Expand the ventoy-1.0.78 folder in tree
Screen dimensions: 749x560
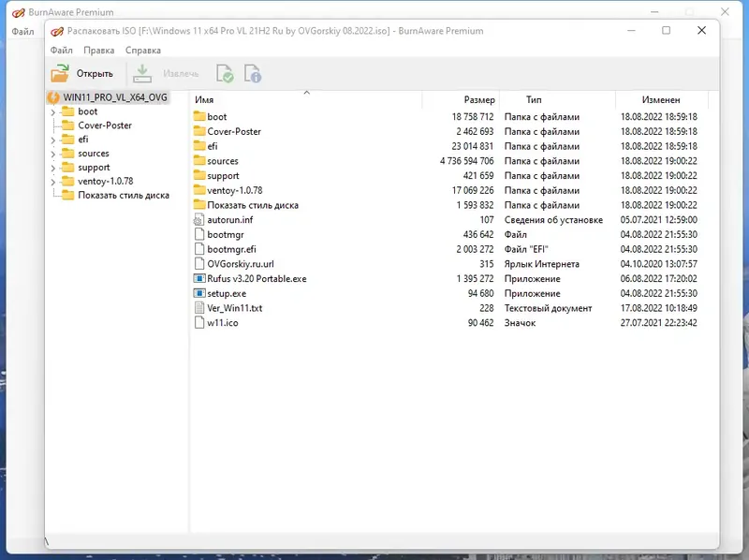(x=53, y=182)
